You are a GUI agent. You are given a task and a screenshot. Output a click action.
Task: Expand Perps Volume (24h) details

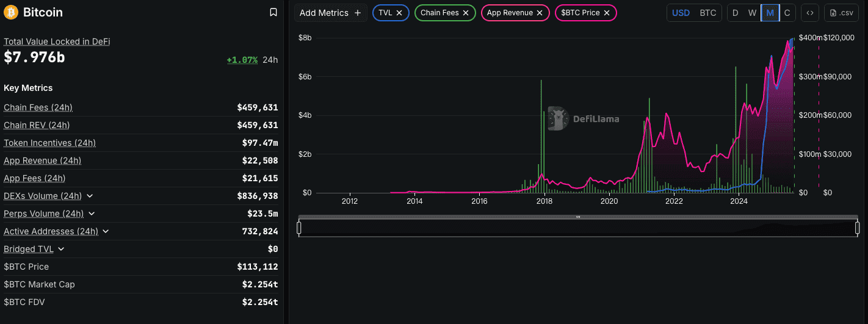pos(92,214)
